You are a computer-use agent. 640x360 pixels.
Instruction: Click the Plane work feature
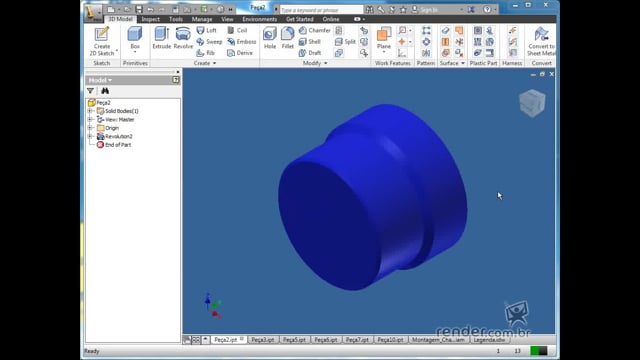point(384,40)
